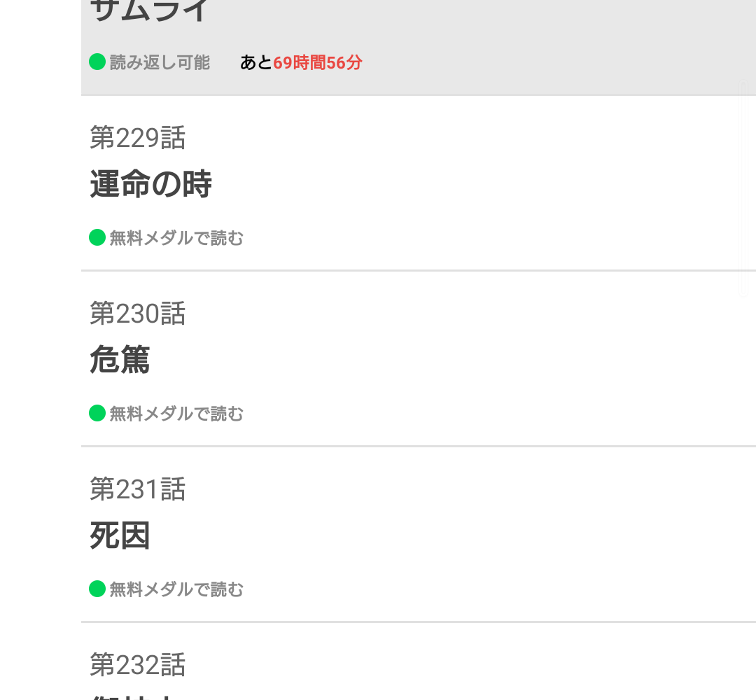Click the 読み返し可能 status label

160,62
